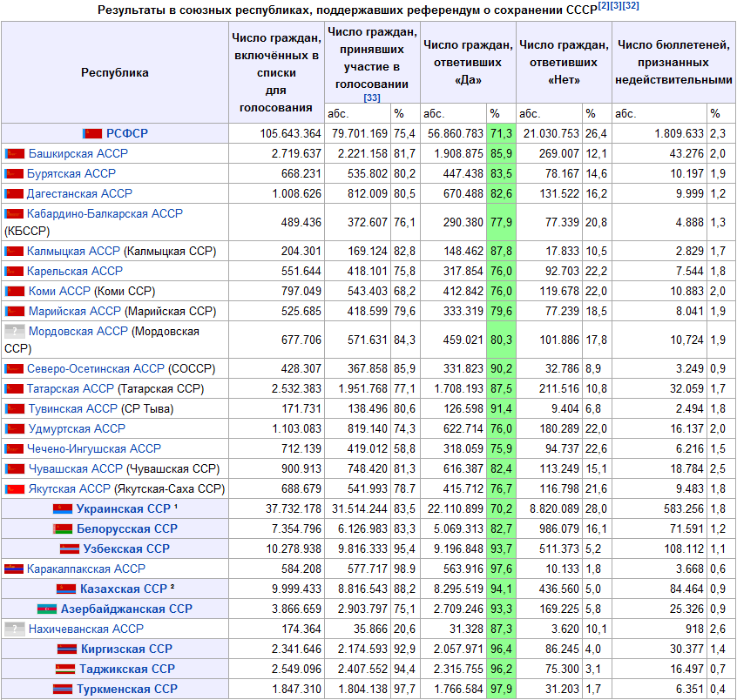Click the Azerbaijan SSR flag icon
Screen dimensions: 737x700
[x=47, y=609]
